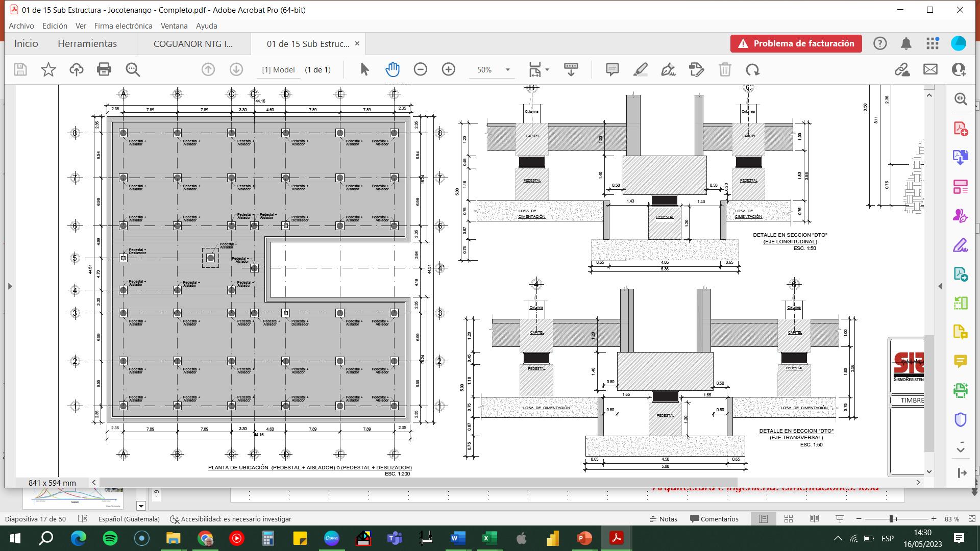Click Problema de facturación button

(796, 43)
